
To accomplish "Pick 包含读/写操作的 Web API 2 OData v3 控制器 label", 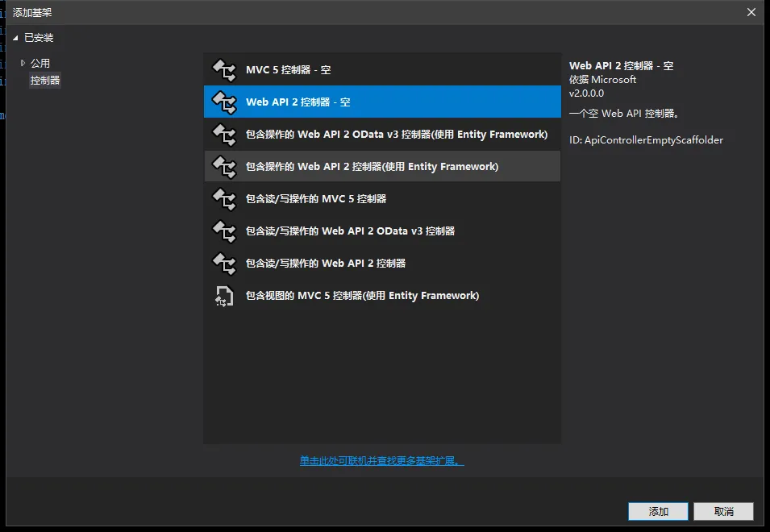I will (x=350, y=231).
